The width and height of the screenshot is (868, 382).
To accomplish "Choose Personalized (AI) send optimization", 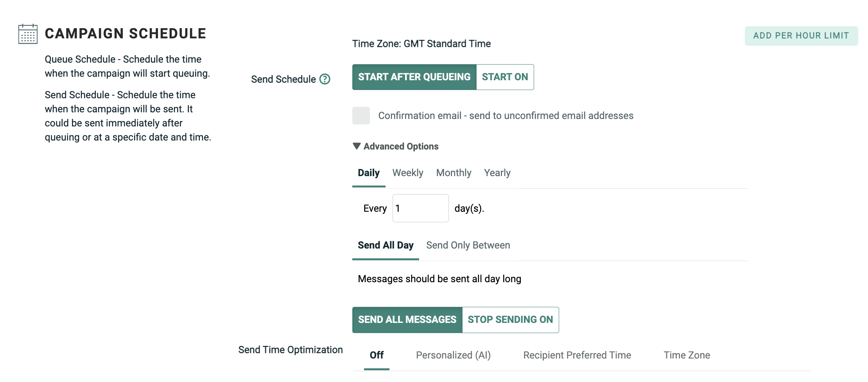I will 453,355.
